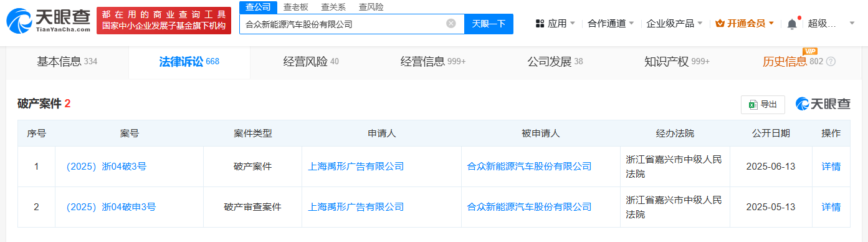The height and width of the screenshot is (242, 868).
Task: Open case (2025) 浙04破3号
Action: click(106, 167)
